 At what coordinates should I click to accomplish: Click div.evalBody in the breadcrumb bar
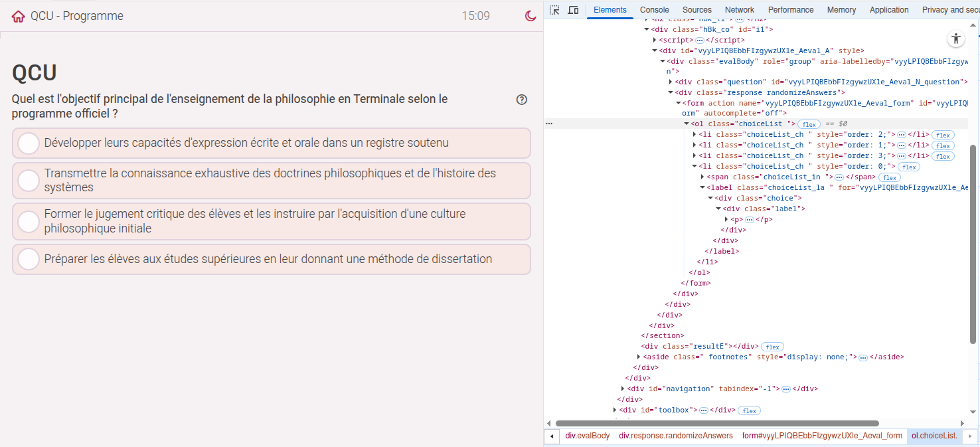tap(587, 436)
